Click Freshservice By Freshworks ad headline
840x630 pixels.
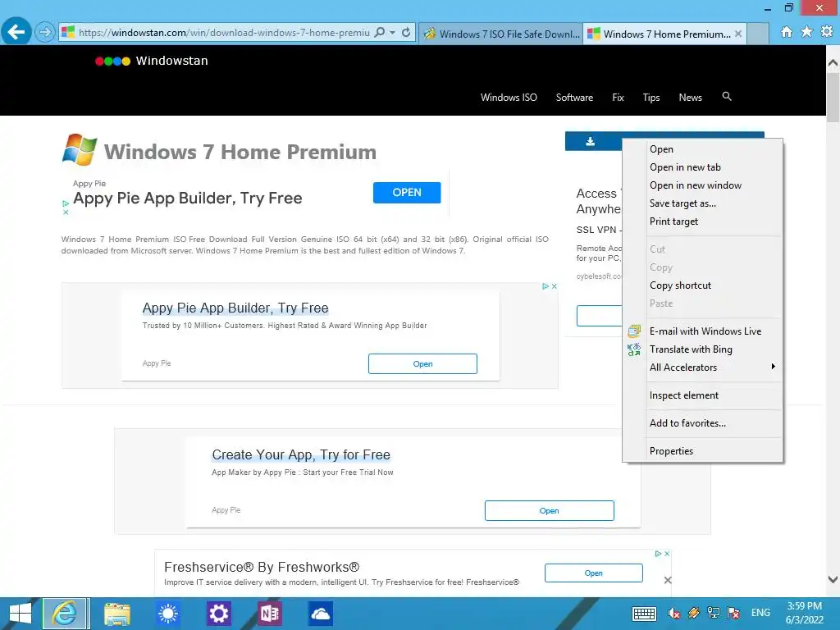point(262,567)
